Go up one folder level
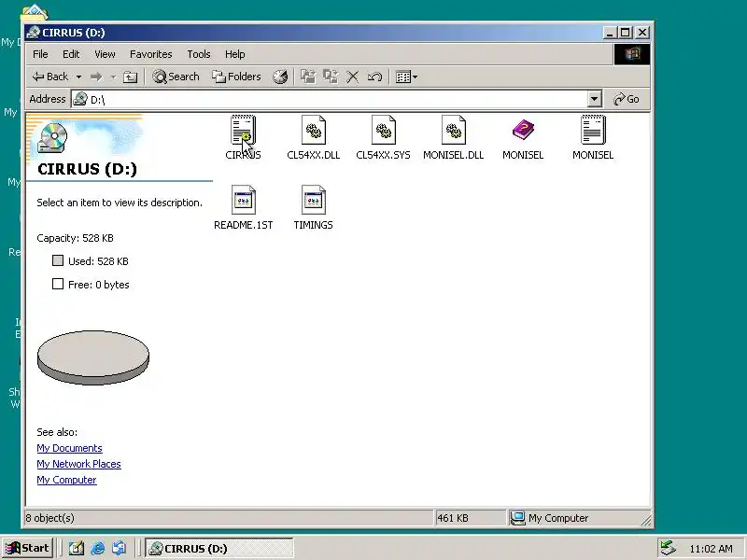 [130, 77]
